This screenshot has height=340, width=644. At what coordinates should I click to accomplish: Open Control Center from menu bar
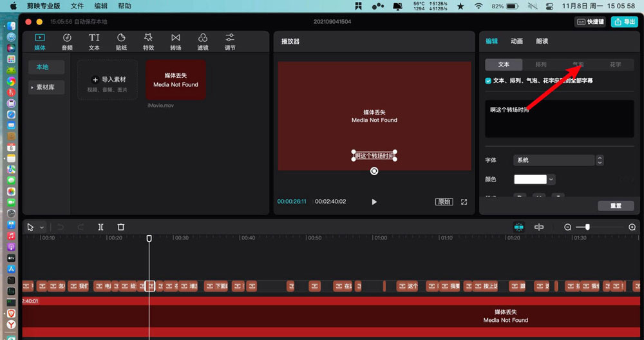click(x=549, y=6)
